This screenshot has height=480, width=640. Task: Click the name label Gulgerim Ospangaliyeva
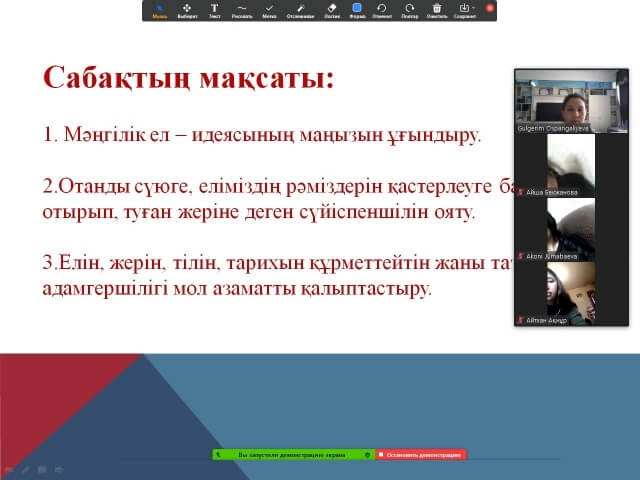pos(553,128)
